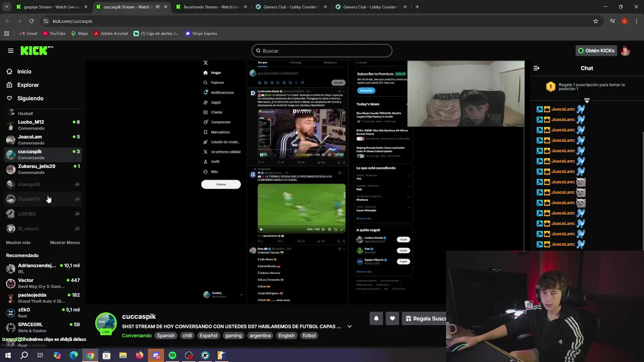
Task: Open Spotify from the taskbar
Action: point(172,355)
